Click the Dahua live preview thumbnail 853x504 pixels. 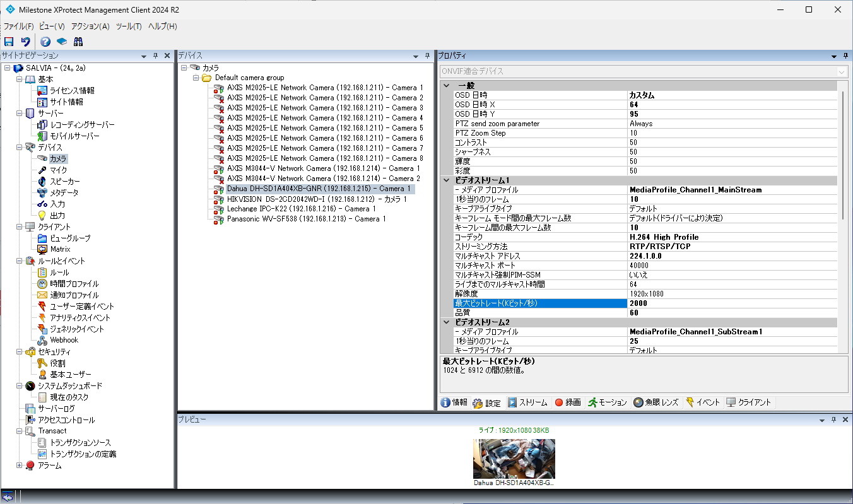[514, 459]
